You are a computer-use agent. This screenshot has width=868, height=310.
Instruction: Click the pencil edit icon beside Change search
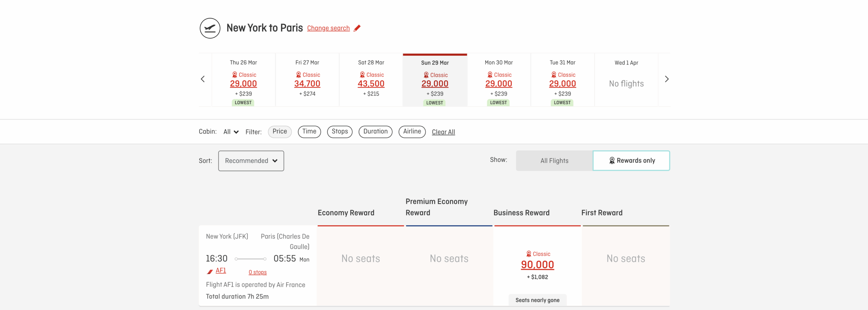357,28
